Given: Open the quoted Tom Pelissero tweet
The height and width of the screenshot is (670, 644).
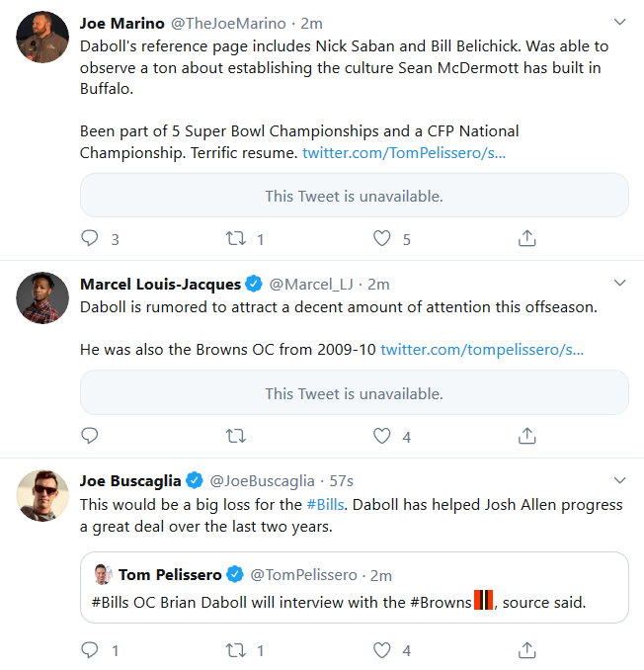Looking at the screenshot, I should 355,588.
